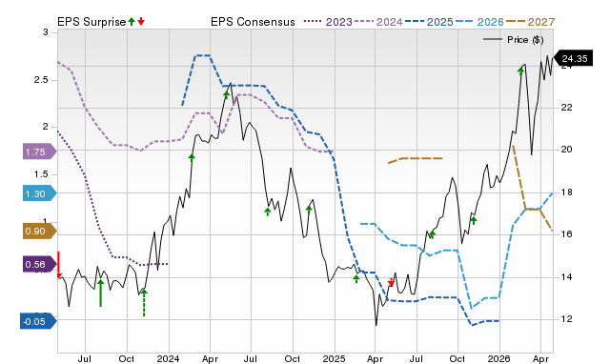The width and height of the screenshot is (610, 364).
Task: Click the green surprise arrow at the 2024 price peak
Action: click(x=227, y=94)
